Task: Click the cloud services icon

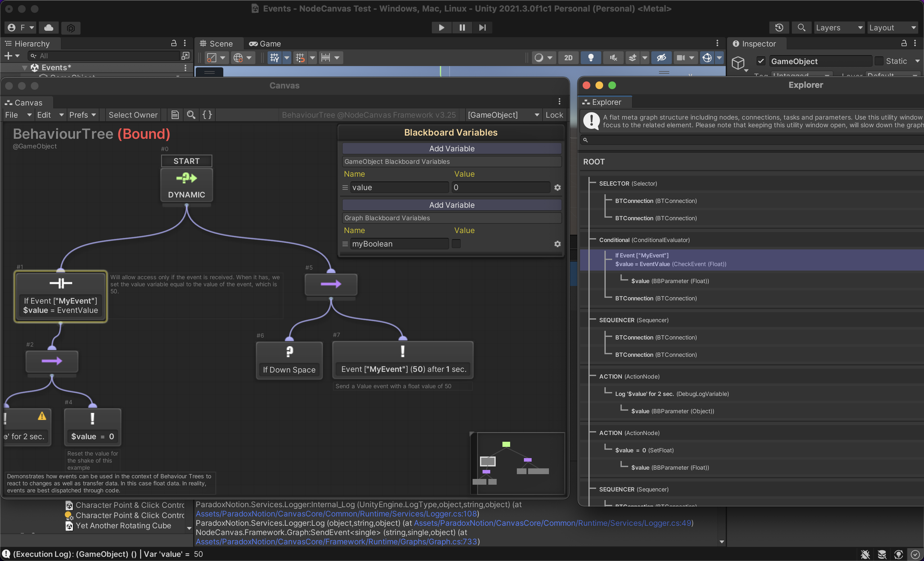Action: click(49, 27)
